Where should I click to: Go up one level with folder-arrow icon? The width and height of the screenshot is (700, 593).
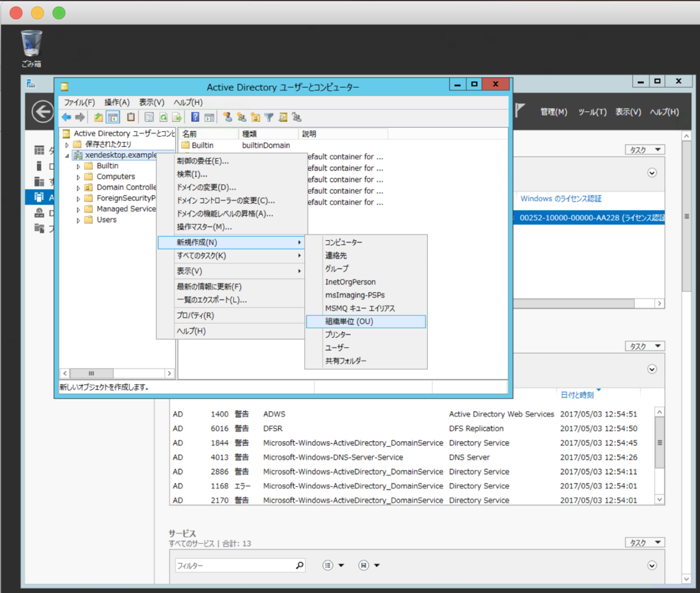pyautogui.click(x=98, y=117)
